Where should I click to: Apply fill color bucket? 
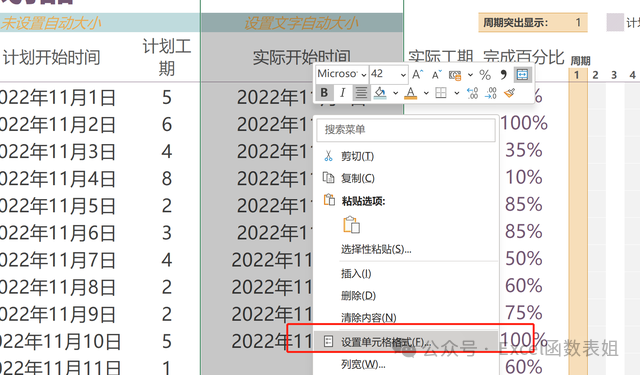(380, 93)
